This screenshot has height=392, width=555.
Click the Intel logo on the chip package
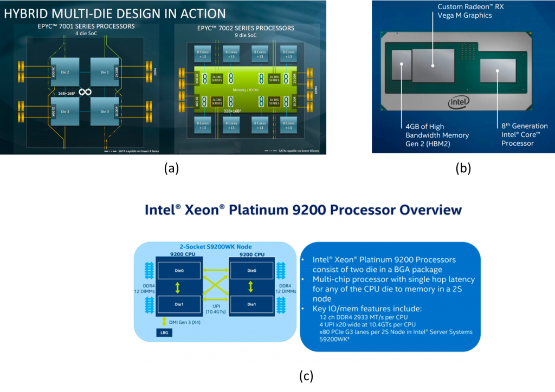[x=459, y=101]
